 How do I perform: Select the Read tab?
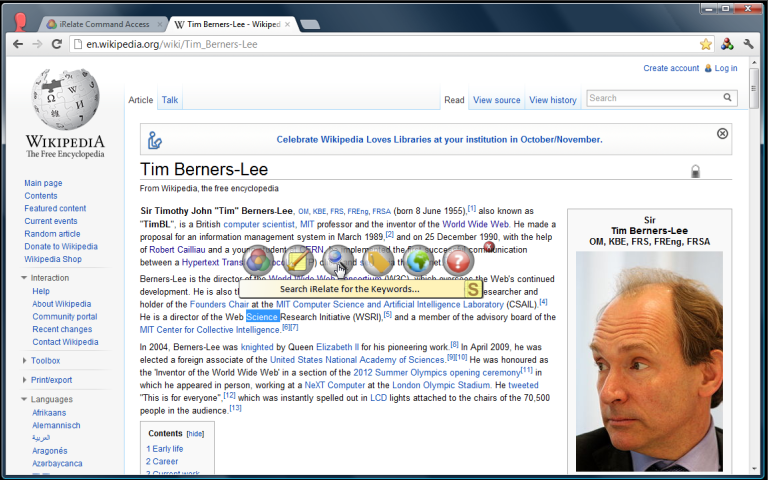coord(454,100)
